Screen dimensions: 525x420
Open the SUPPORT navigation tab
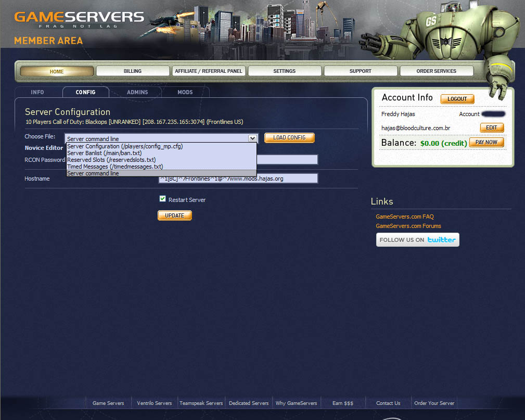point(360,71)
